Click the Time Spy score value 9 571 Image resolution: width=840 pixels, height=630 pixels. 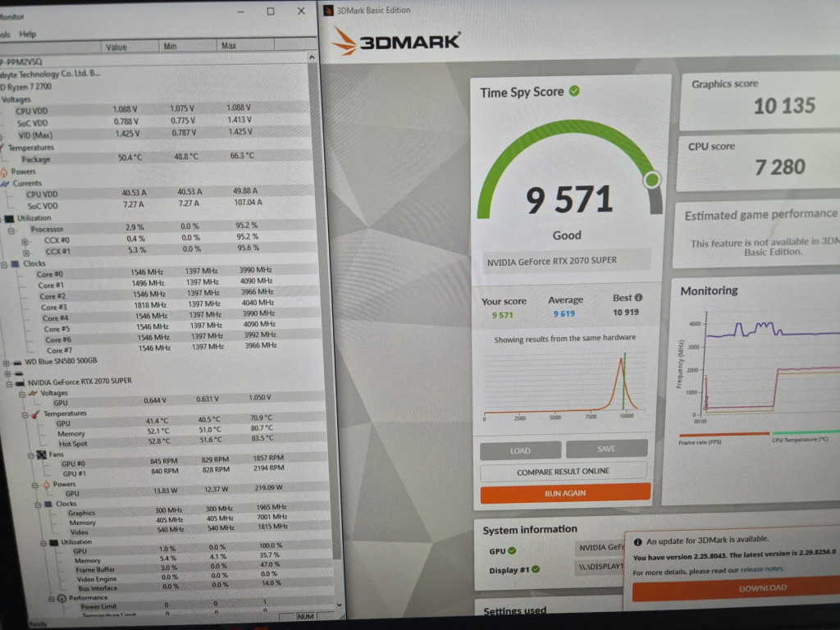pyautogui.click(x=569, y=200)
